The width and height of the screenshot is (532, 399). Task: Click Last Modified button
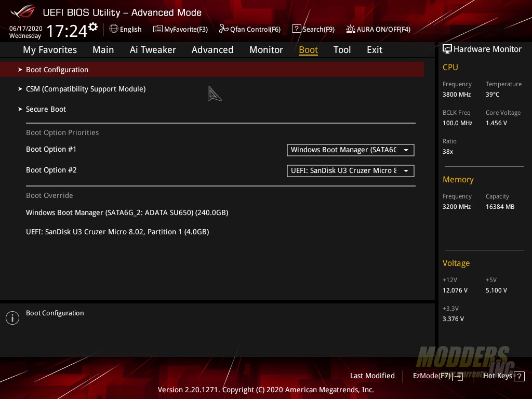click(372, 376)
